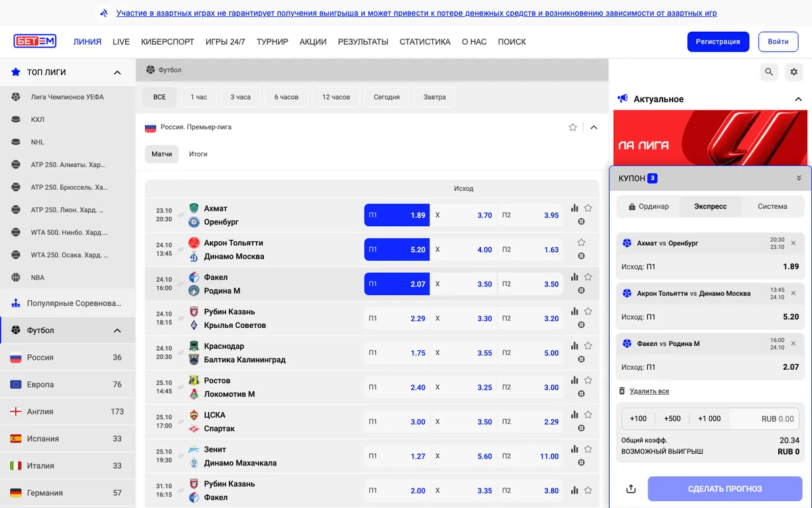Collapse the coupon panel with double chevron
Screen dimensions: 812x508
point(798,178)
